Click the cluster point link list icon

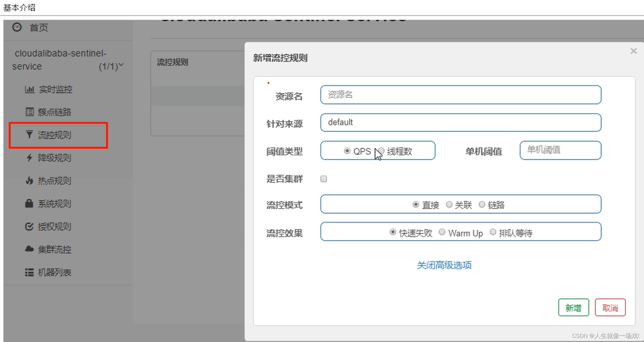click(x=29, y=112)
